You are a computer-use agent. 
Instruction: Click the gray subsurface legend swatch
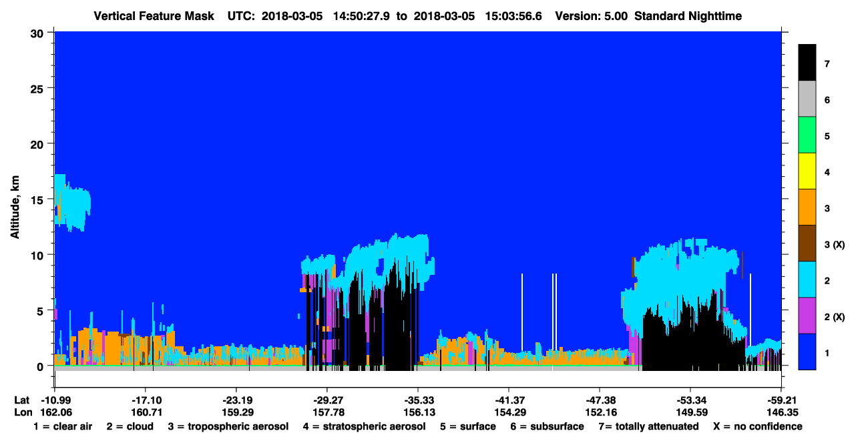[x=807, y=99]
